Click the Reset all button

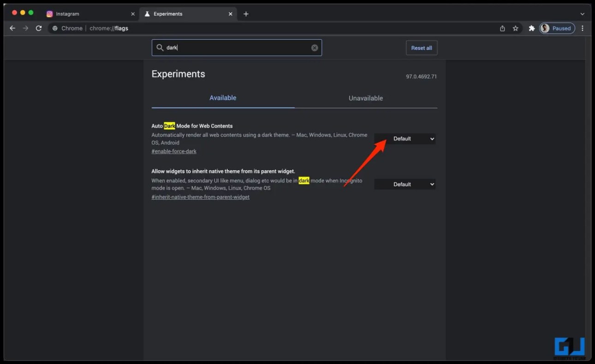pos(422,48)
